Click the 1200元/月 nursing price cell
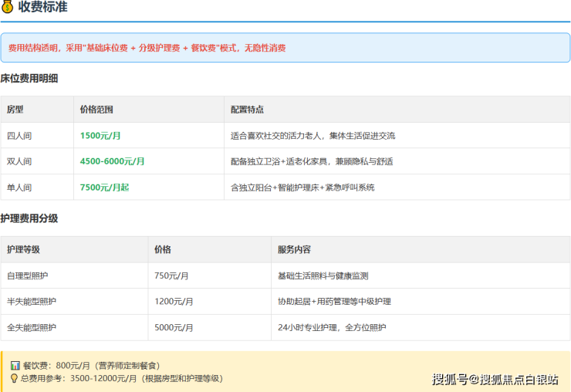The height and width of the screenshot is (392, 571). [x=174, y=302]
